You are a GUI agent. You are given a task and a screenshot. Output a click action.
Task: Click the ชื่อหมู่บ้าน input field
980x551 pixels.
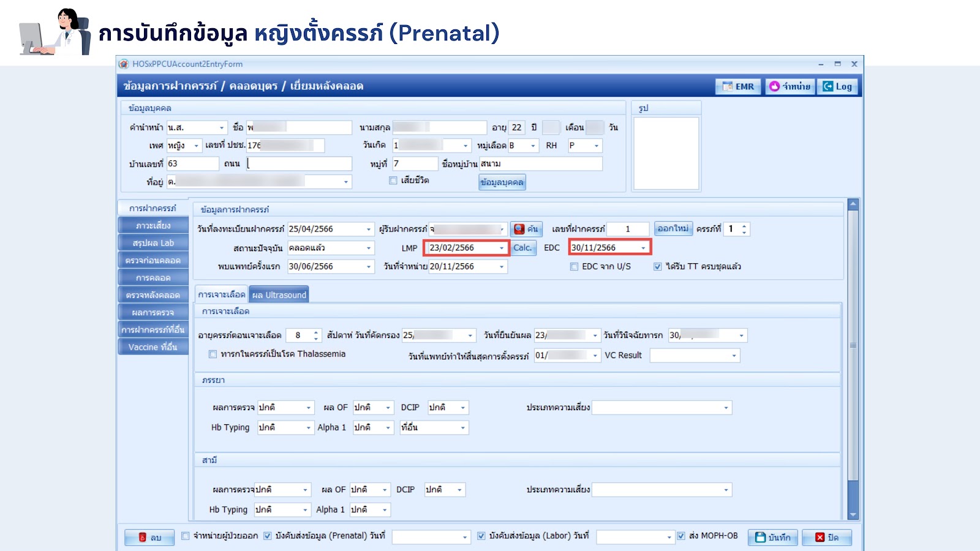click(541, 163)
